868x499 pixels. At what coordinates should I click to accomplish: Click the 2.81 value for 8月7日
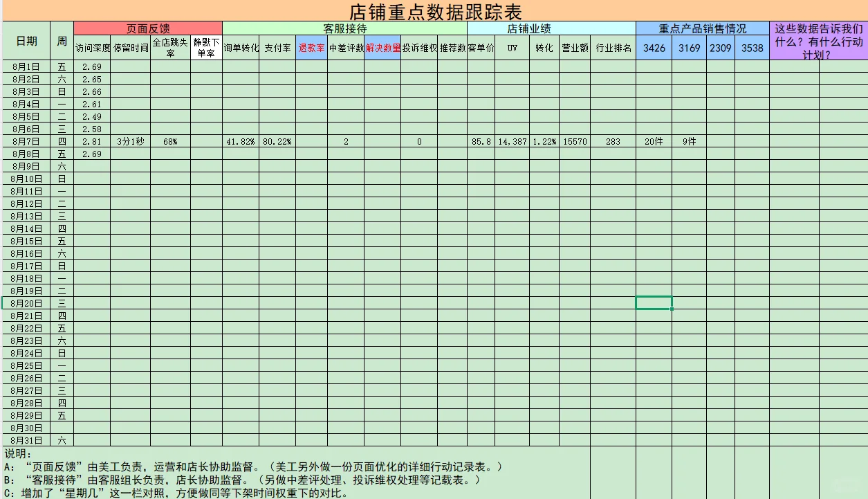pyautogui.click(x=92, y=142)
